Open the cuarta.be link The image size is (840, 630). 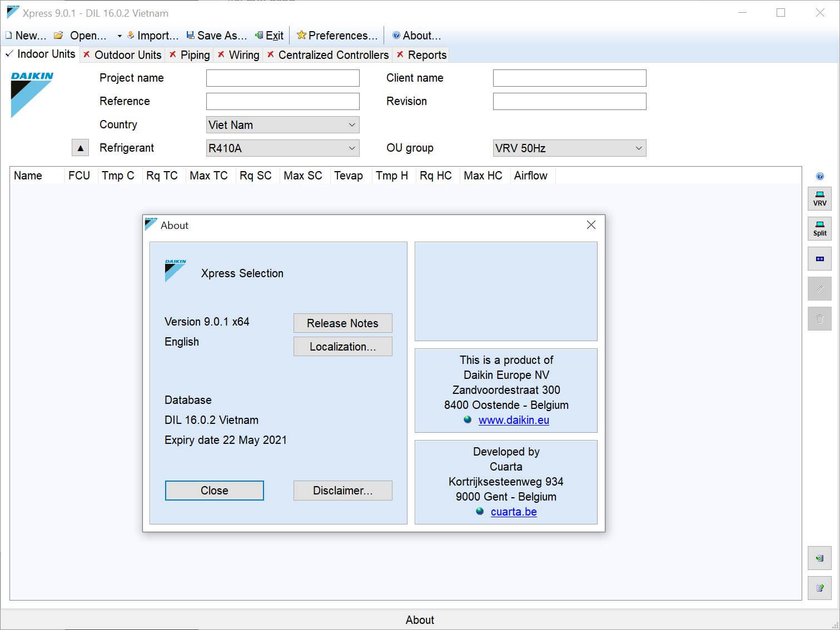coord(514,512)
